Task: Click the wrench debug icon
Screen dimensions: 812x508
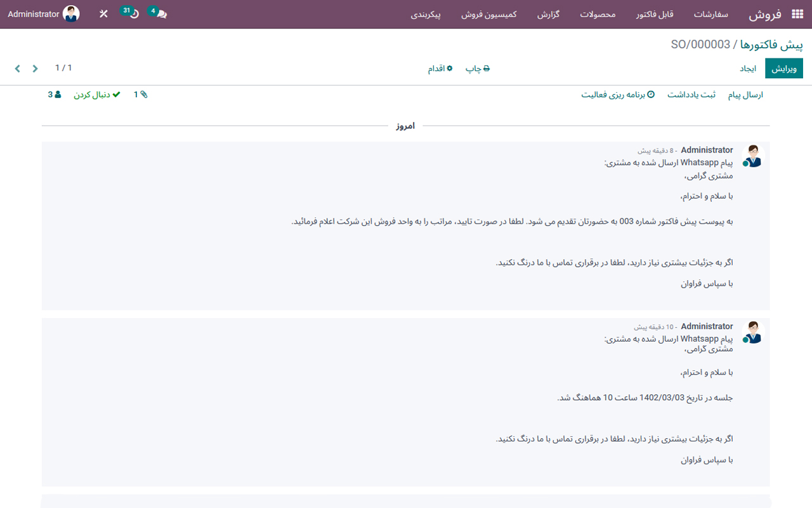Action: click(x=103, y=13)
